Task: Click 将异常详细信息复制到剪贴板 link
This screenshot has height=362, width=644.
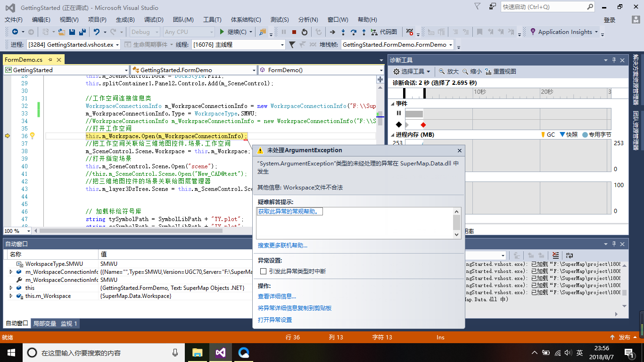Action: (x=295, y=308)
